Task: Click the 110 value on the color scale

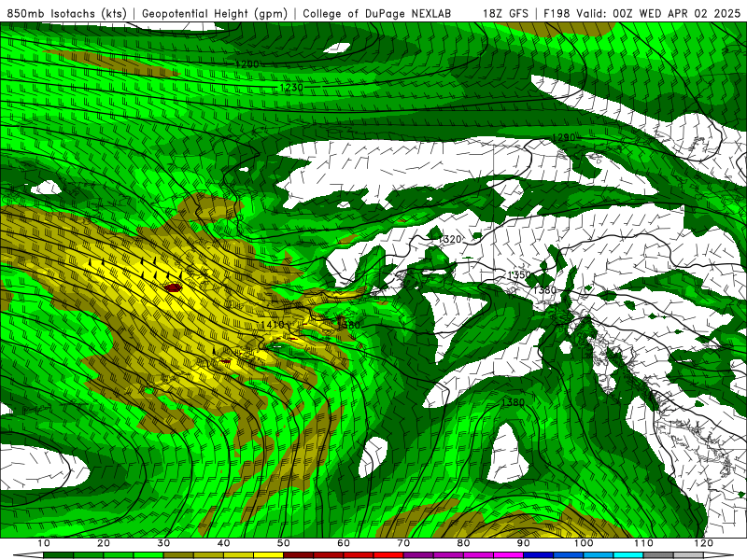Action: (x=643, y=543)
